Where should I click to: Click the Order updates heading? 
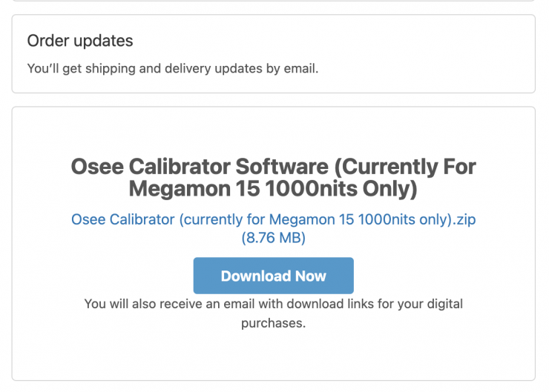pos(80,40)
